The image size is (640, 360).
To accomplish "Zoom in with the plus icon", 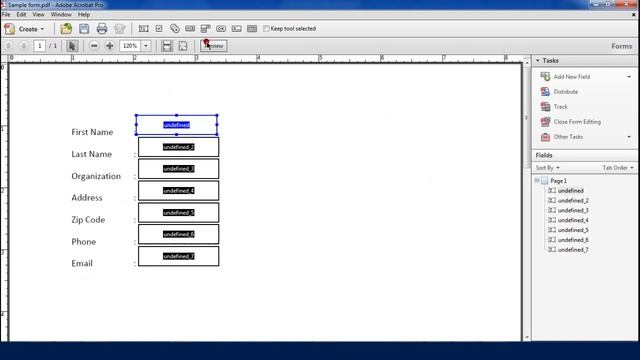I will click(x=109, y=46).
